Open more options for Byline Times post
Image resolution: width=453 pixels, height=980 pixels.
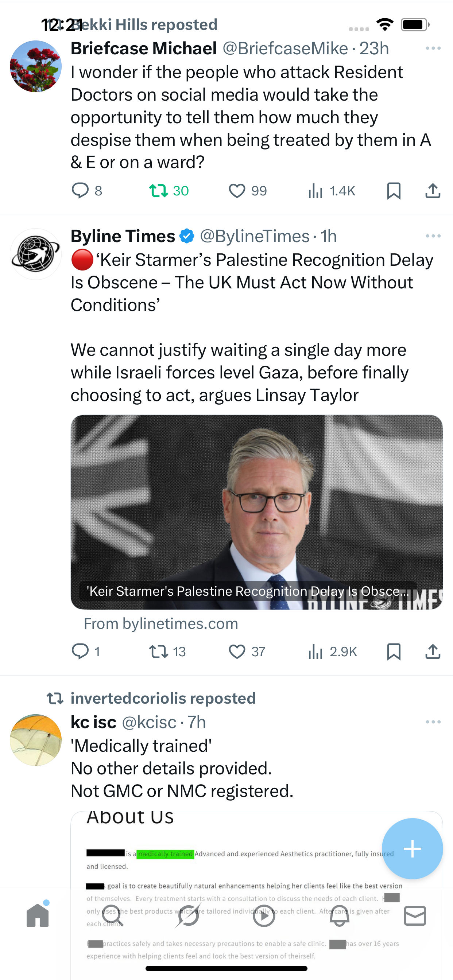(433, 236)
